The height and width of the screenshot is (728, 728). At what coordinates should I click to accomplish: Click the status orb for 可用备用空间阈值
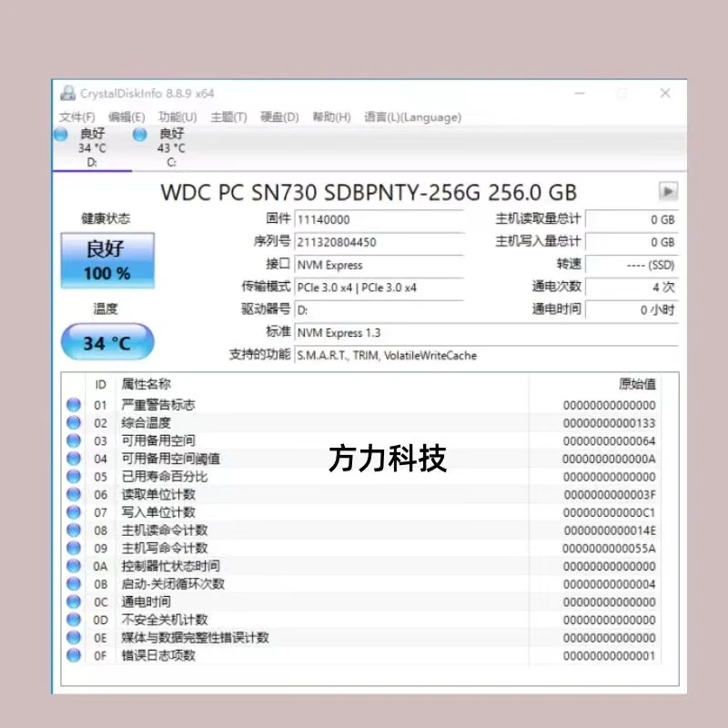(74, 459)
